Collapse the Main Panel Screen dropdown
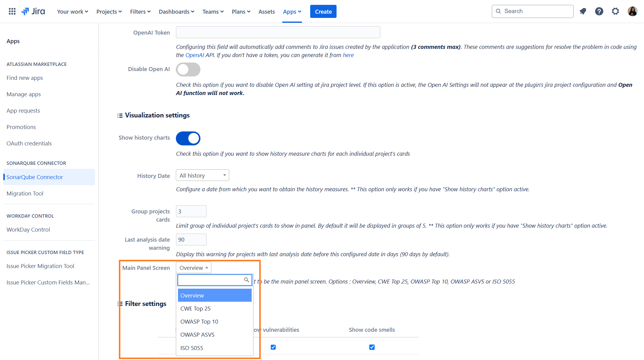 tap(193, 268)
